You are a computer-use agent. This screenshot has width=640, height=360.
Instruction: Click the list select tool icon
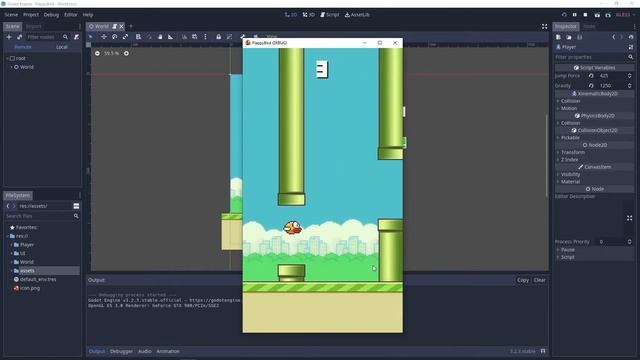pyautogui.click(x=138, y=37)
